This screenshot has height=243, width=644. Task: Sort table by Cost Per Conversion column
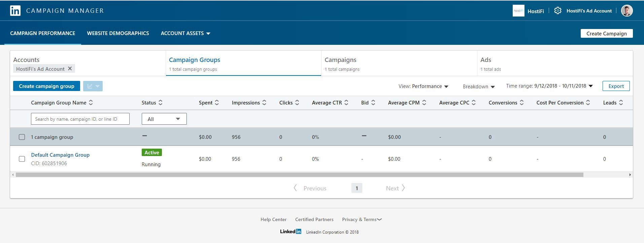pos(588,102)
